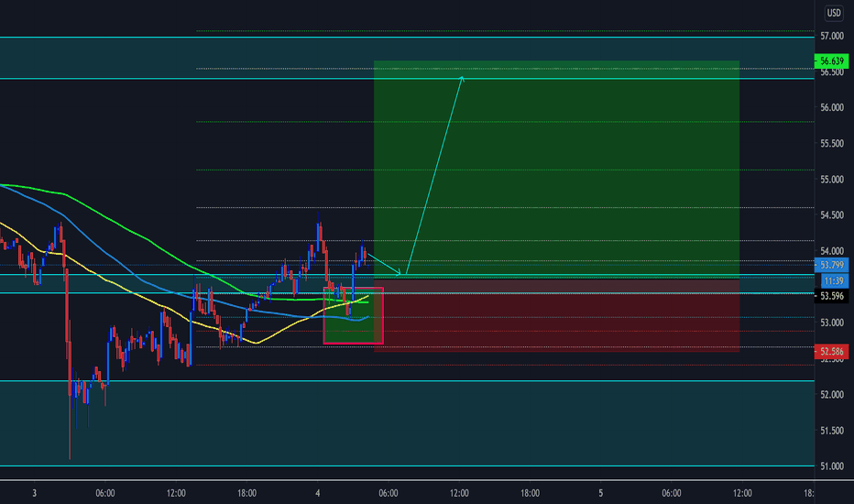
Task: Select the blue 53.799 current price tag
Action: [x=832, y=266]
